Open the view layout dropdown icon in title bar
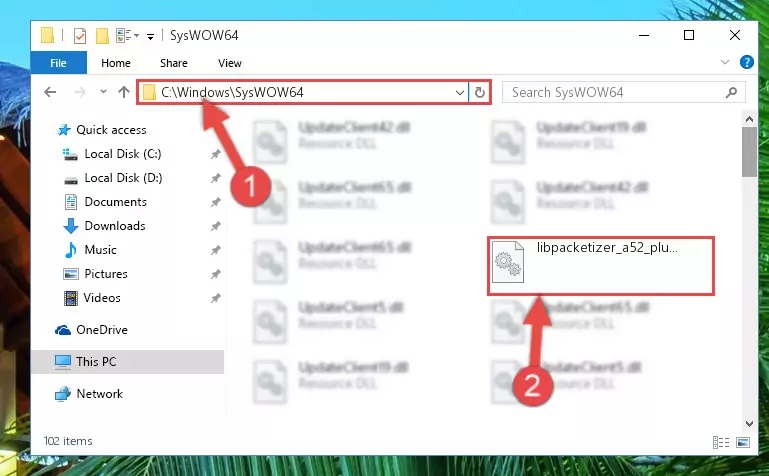Image resolution: width=769 pixels, height=476 pixels. coord(128,35)
